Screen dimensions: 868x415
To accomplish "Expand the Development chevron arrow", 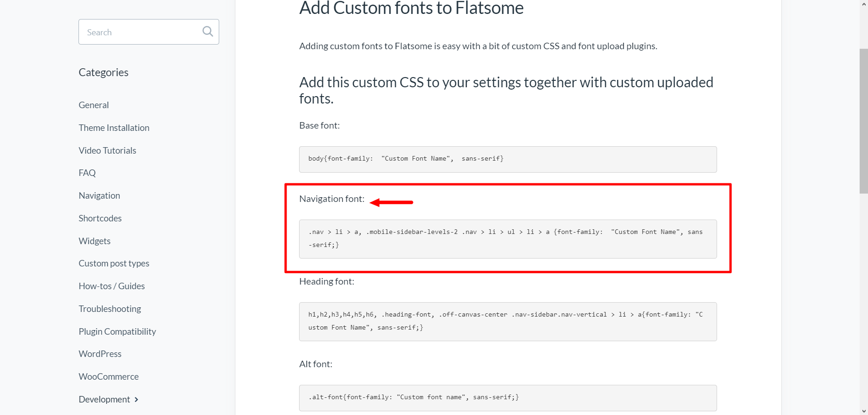I will [x=136, y=399].
